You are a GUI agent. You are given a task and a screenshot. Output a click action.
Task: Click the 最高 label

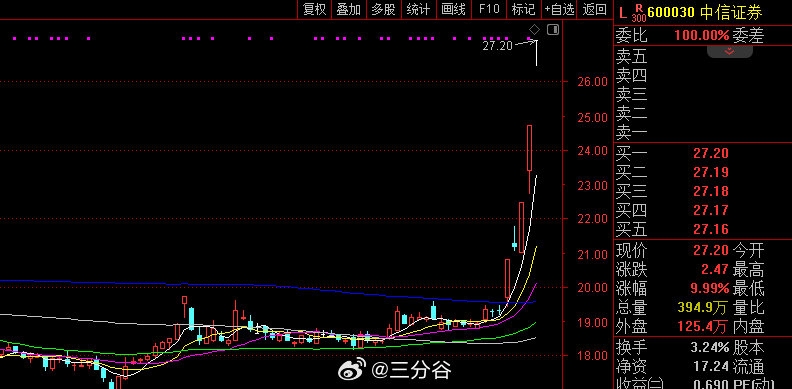(x=748, y=269)
